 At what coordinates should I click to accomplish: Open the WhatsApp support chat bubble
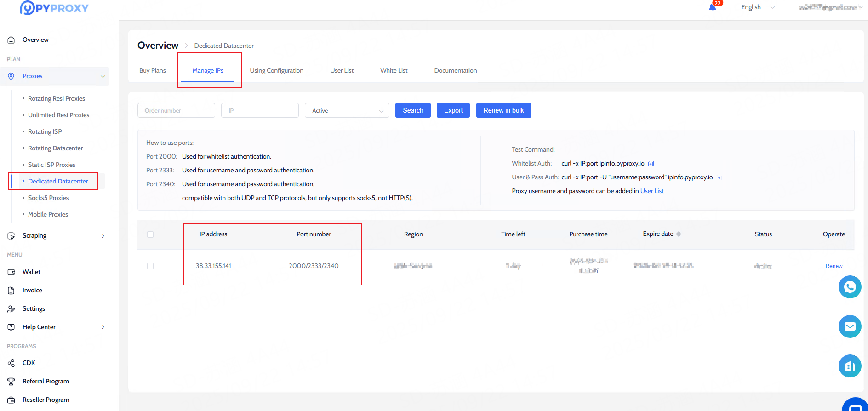pos(850,287)
